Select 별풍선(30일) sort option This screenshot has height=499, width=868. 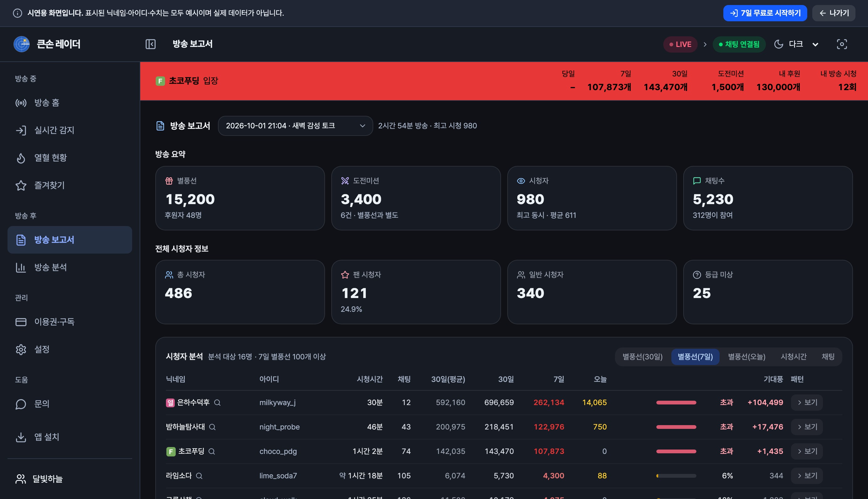pyautogui.click(x=643, y=357)
